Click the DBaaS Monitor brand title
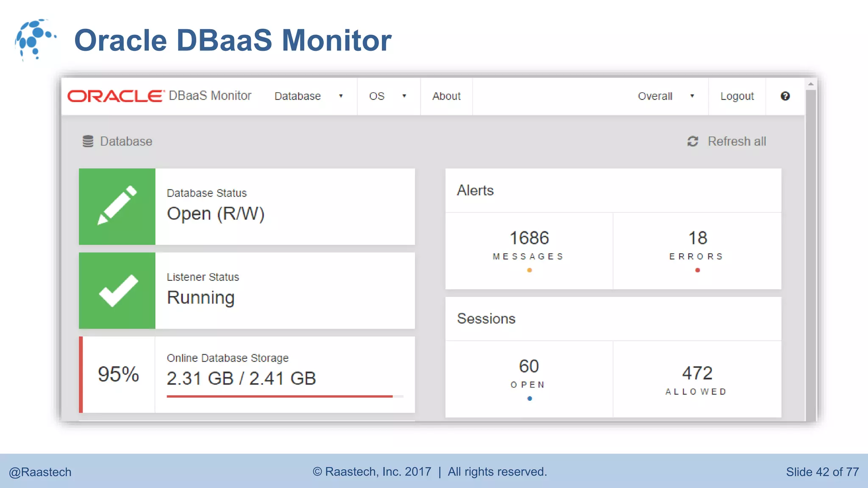Image resolution: width=868 pixels, height=488 pixels. click(210, 96)
